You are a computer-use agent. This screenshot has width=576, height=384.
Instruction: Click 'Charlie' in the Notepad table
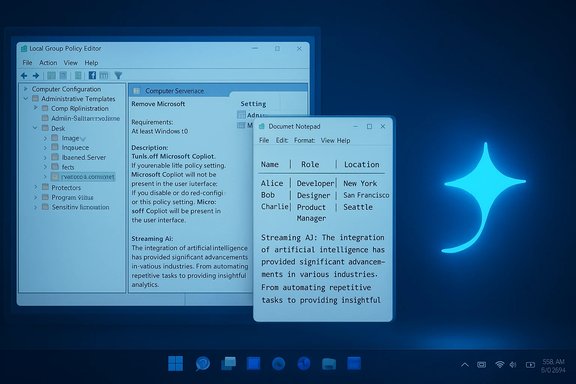click(x=274, y=207)
